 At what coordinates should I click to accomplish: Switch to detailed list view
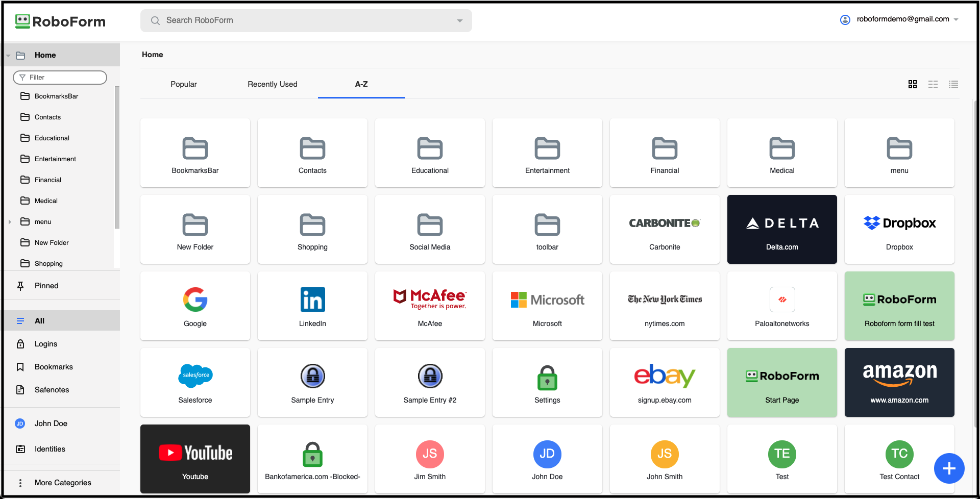tap(953, 84)
